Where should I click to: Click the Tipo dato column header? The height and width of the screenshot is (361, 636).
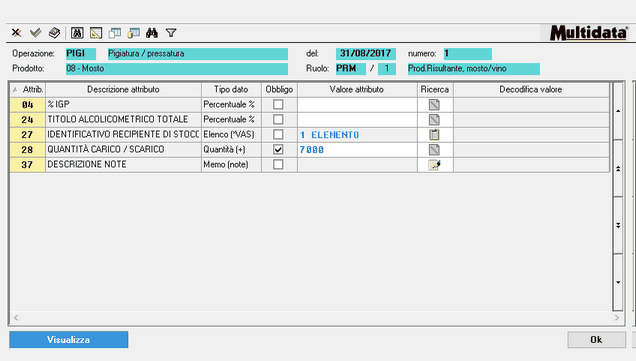coord(231,90)
